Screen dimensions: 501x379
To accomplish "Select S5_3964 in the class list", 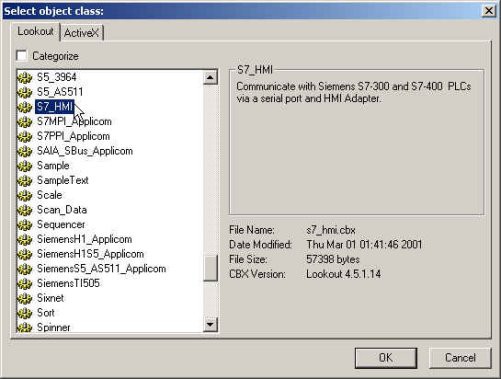I will [57, 77].
